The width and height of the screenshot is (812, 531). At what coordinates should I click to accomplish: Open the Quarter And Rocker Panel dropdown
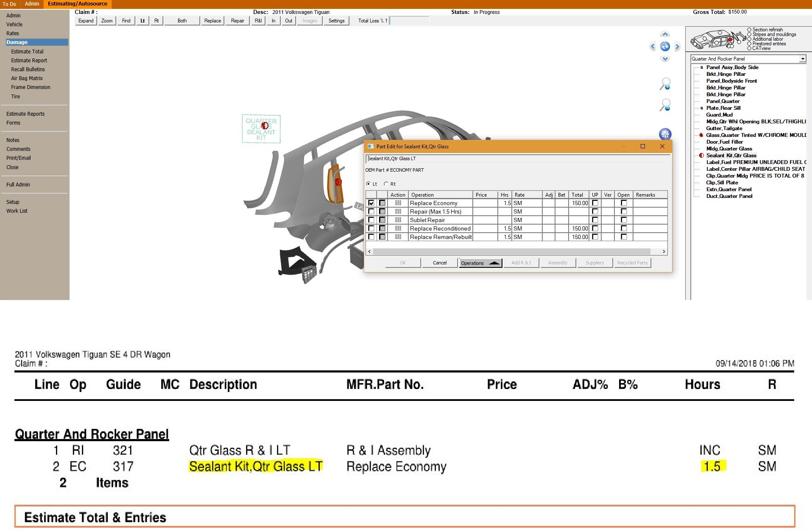point(802,59)
